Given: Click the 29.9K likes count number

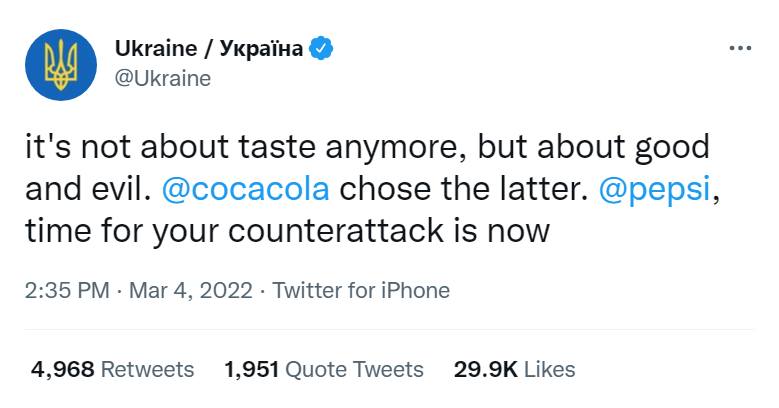Looking at the screenshot, I should 486,369.
